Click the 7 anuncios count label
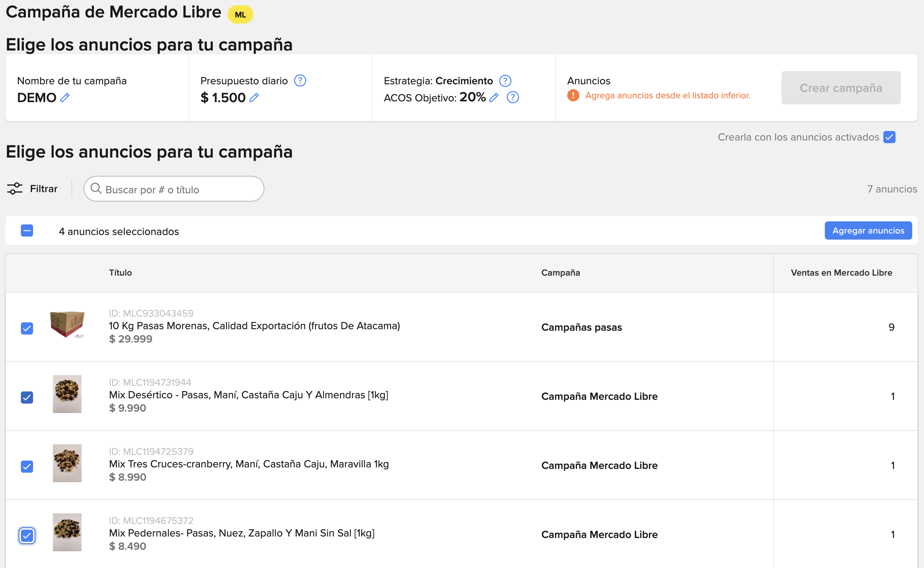Image resolution: width=924 pixels, height=568 pixels. (x=892, y=189)
